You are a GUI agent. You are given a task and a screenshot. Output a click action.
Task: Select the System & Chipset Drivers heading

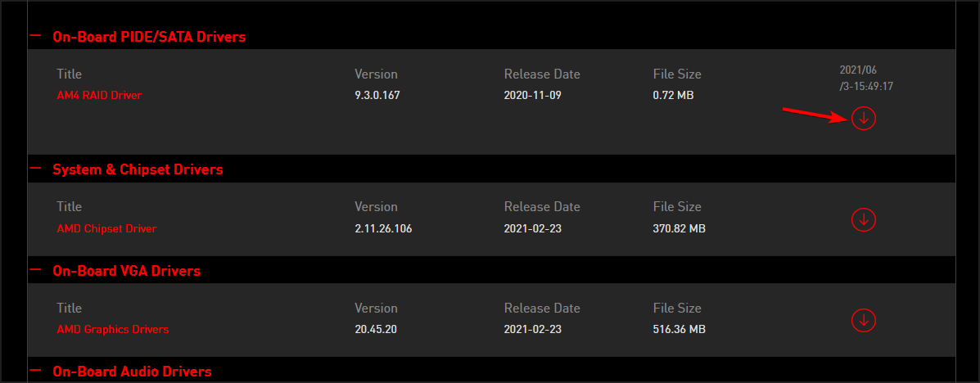138,169
